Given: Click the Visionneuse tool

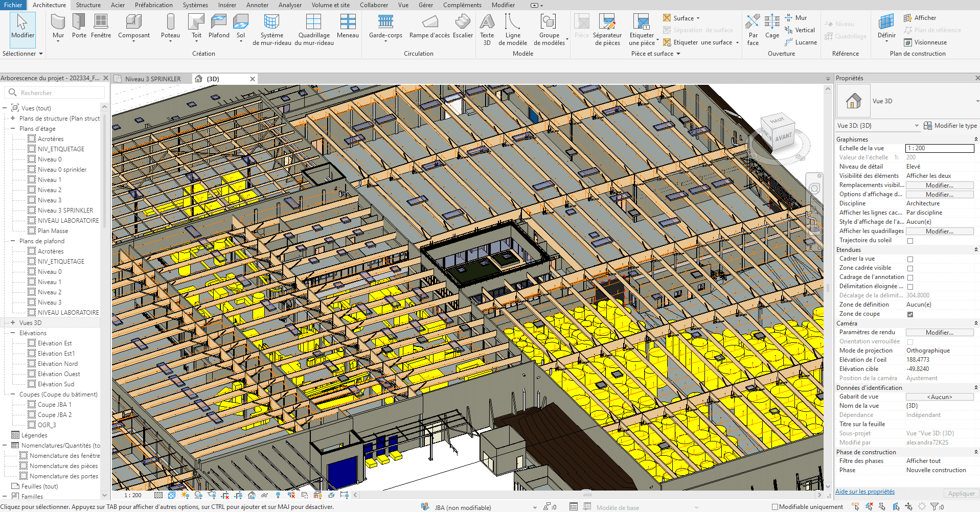Looking at the screenshot, I should pyautogui.click(x=925, y=42).
